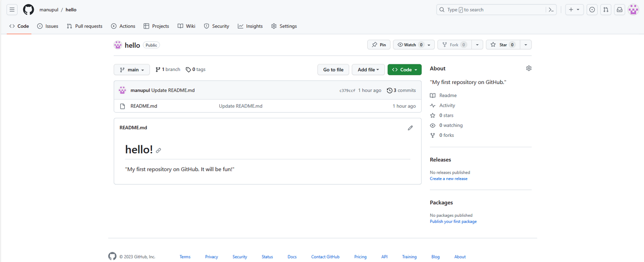Star the hello repository

pyautogui.click(x=503, y=45)
